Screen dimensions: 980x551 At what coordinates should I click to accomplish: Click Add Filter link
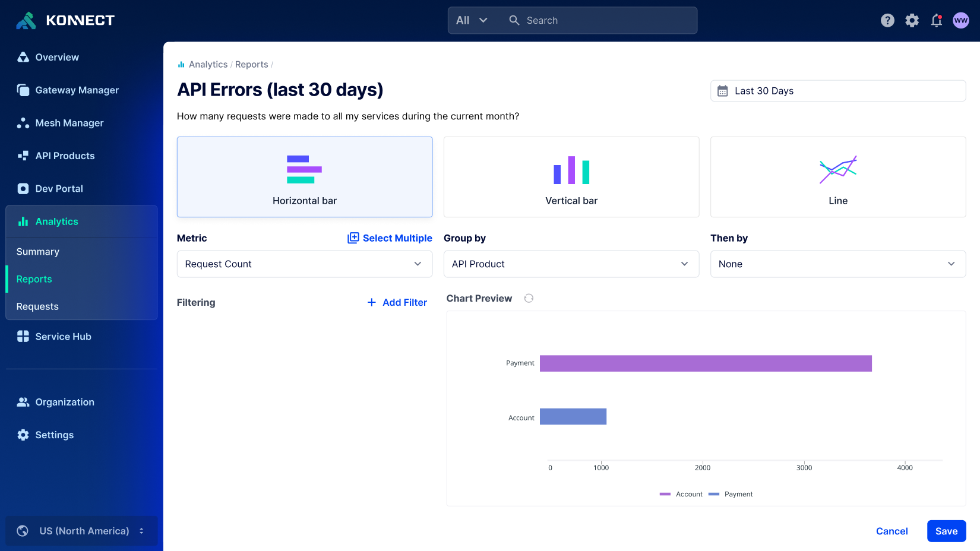(x=397, y=302)
